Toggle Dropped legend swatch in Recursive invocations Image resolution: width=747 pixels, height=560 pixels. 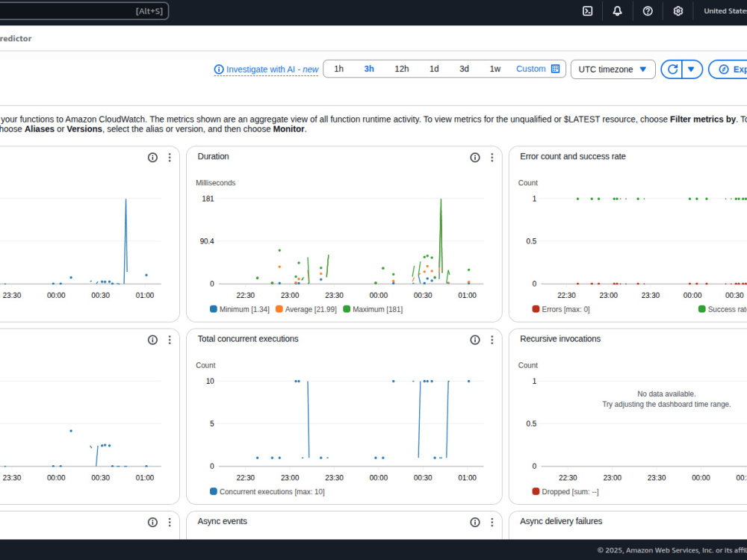point(536,491)
